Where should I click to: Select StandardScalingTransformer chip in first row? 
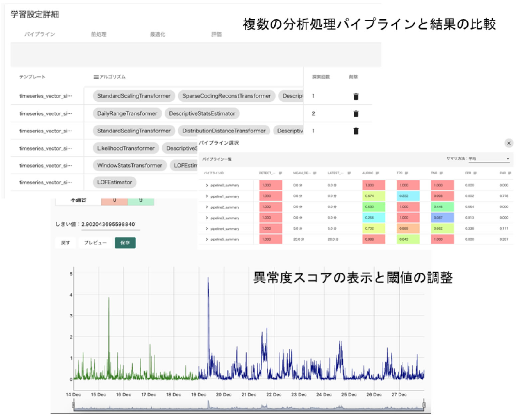[134, 96]
